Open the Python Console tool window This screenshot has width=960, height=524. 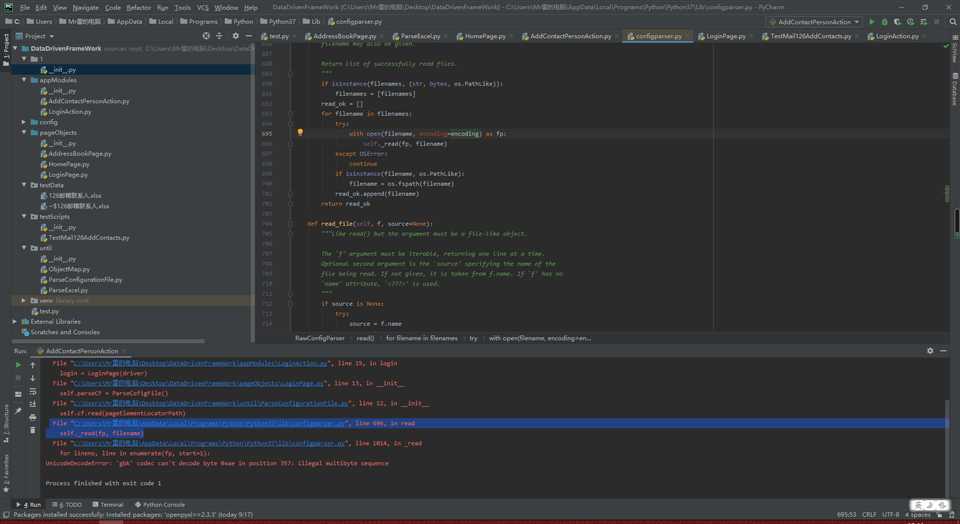(x=160, y=505)
